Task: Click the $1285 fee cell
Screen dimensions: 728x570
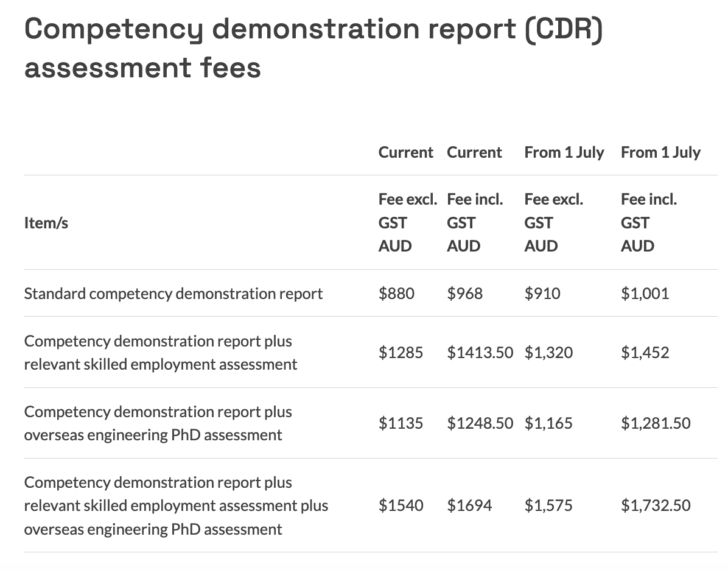Action: [x=401, y=353]
